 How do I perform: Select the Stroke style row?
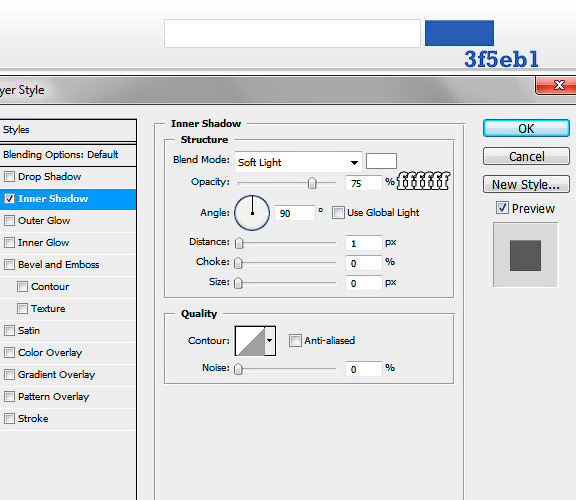pyautogui.click(x=68, y=418)
